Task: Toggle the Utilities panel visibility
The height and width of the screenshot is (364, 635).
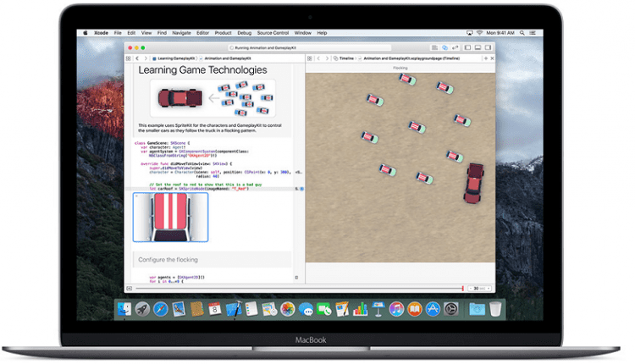Action: click(x=489, y=47)
